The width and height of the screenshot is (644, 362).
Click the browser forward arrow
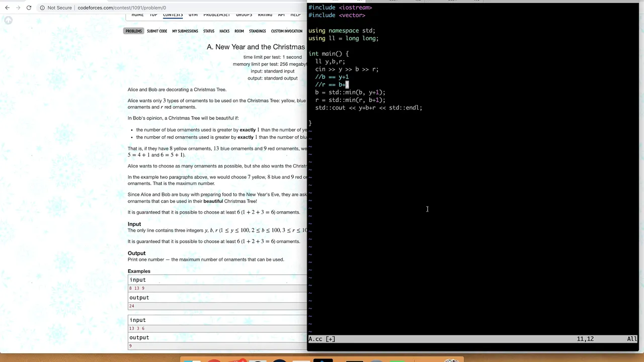click(x=18, y=8)
